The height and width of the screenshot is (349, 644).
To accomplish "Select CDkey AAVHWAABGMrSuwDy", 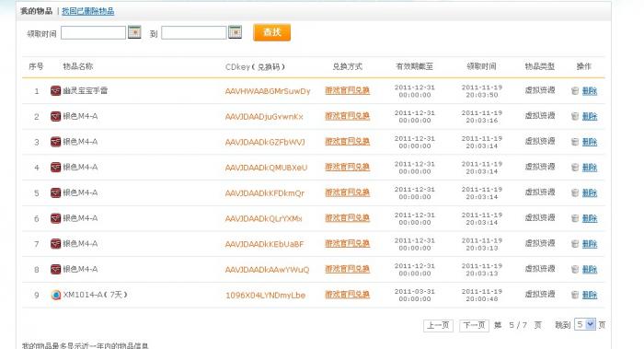I will [x=268, y=91].
